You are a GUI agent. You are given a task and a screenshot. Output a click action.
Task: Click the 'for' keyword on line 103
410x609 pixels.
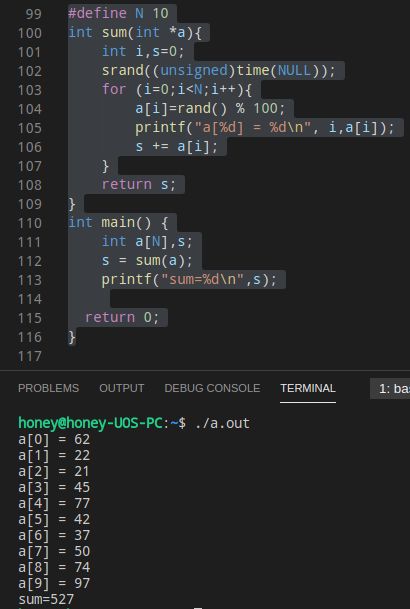click(115, 90)
